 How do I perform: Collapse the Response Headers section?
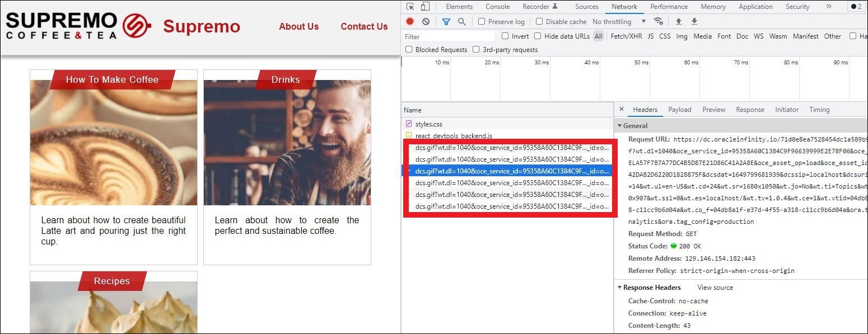pyautogui.click(x=620, y=287)
